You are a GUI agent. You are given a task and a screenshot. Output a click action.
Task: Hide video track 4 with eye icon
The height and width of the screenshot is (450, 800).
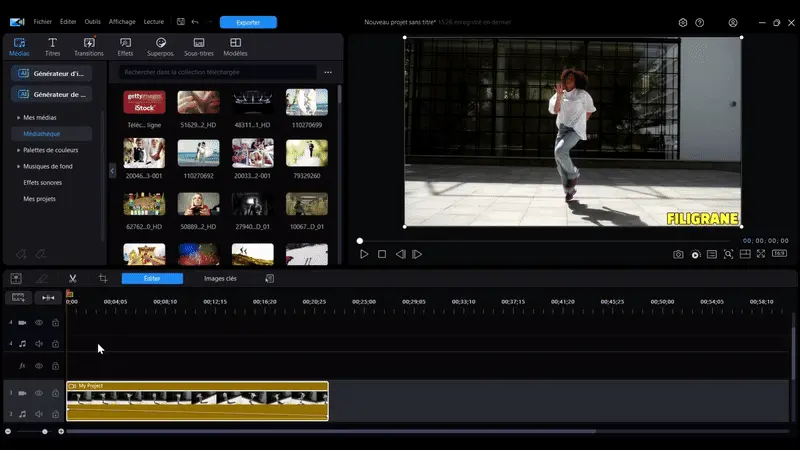[39, 323]
